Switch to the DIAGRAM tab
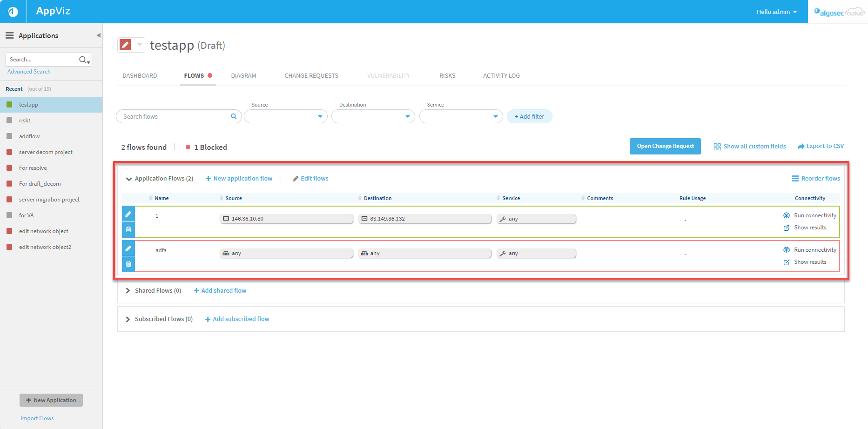 pyautogui.click(x=243, y=75)
